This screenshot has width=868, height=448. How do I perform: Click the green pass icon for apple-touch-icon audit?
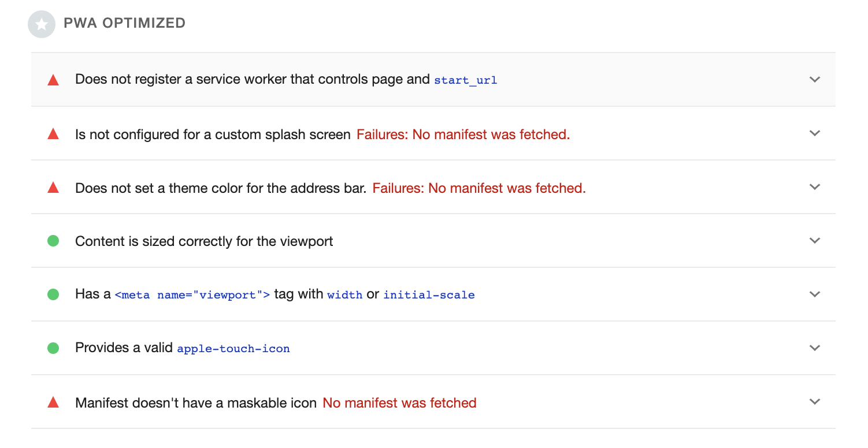click(53, 348)
